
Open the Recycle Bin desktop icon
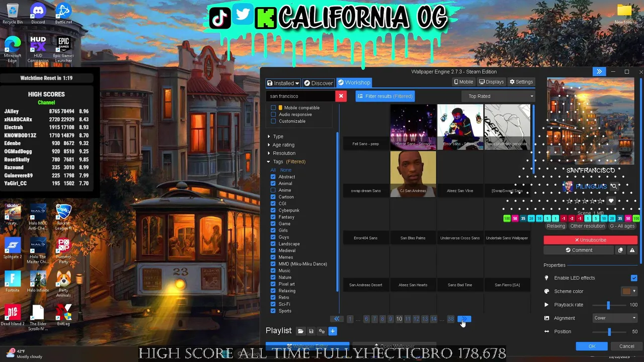click(x=13, y=13)
